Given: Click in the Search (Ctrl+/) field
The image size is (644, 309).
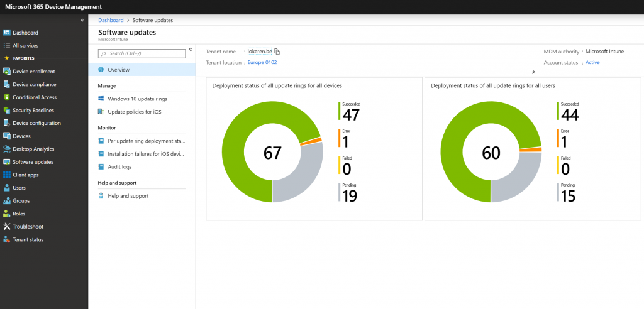Looking at the screenshot, I should [142, 53].
